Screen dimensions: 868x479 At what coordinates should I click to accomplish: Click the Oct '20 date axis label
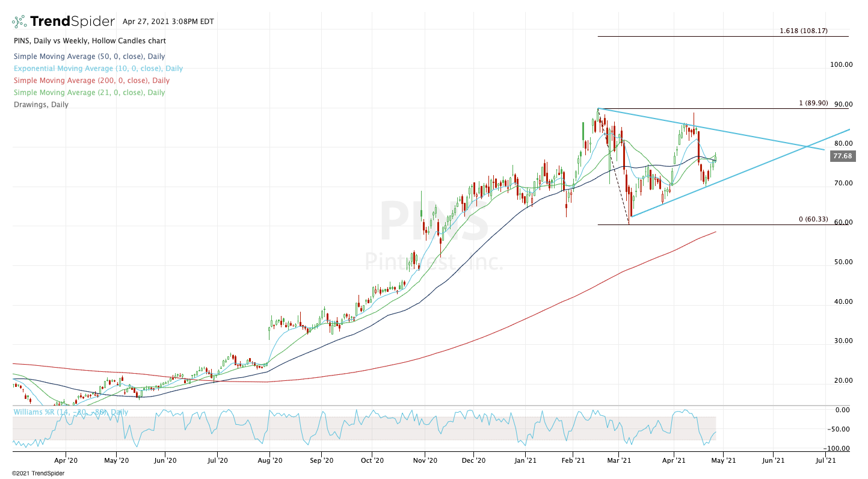(x=372, y=462)
